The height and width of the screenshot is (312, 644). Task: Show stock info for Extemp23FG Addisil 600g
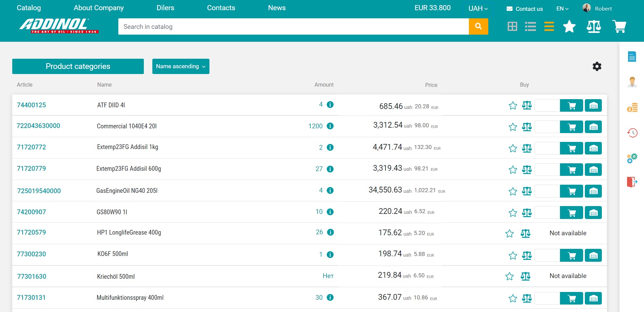click(330, 169)
